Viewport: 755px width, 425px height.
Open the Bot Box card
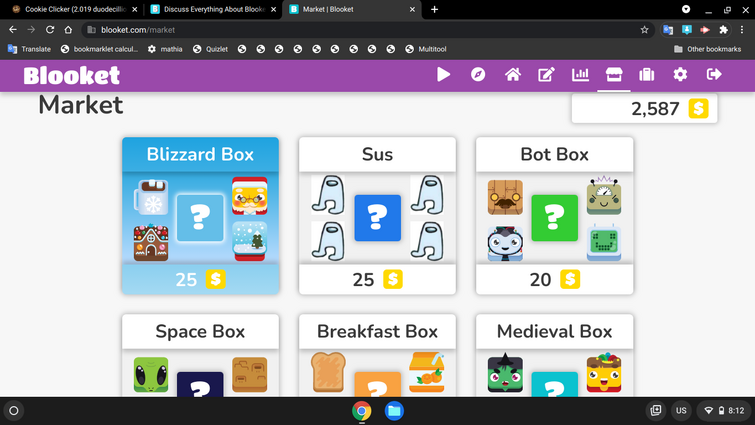pos(554,216)
